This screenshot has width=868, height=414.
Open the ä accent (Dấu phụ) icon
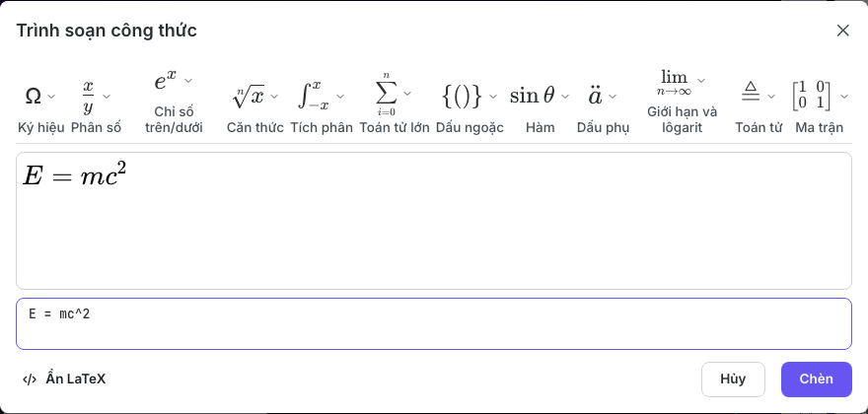point(595,97)
